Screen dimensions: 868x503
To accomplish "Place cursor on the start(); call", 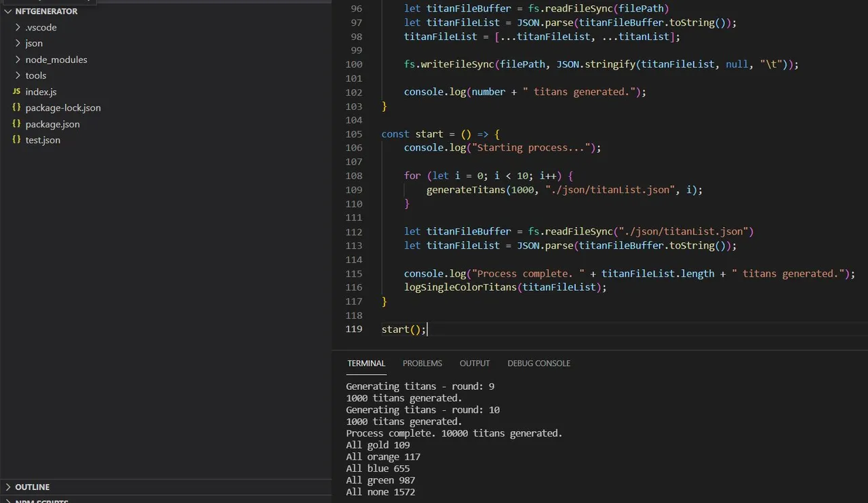I will 404,329.
